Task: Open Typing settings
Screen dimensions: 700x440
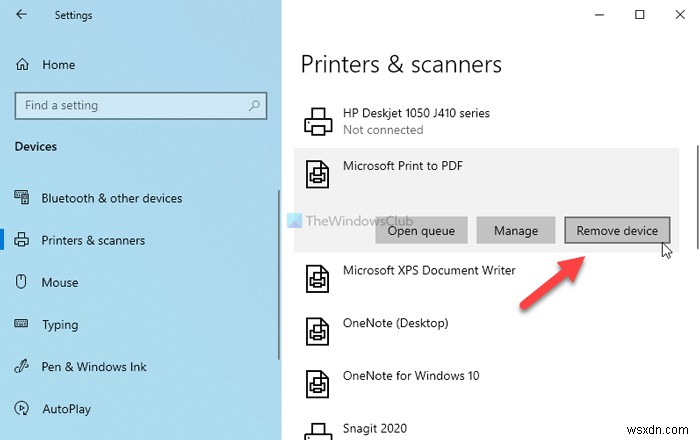Action: tap(60, 325)
